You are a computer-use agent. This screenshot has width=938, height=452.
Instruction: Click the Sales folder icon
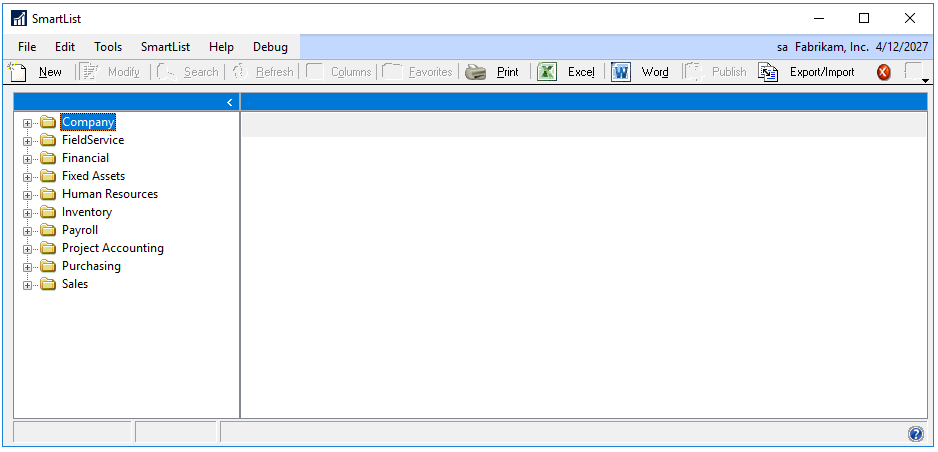48,284
